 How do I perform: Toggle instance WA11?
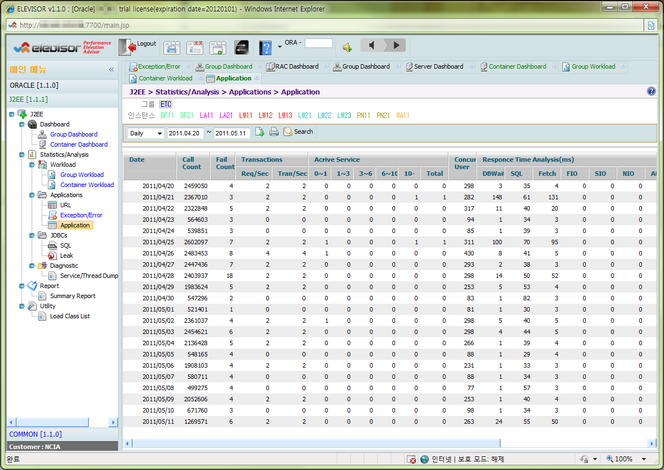pyautogui.click(x=403, y=115)
